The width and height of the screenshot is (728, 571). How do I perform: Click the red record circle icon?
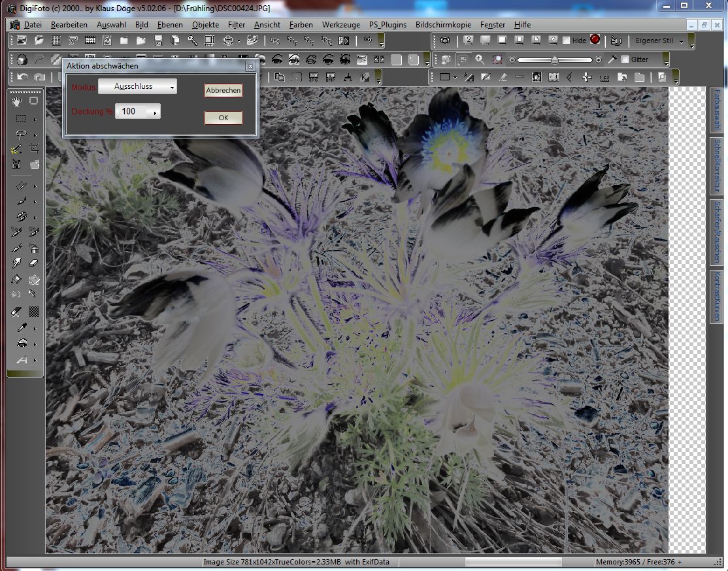point(595,40)
